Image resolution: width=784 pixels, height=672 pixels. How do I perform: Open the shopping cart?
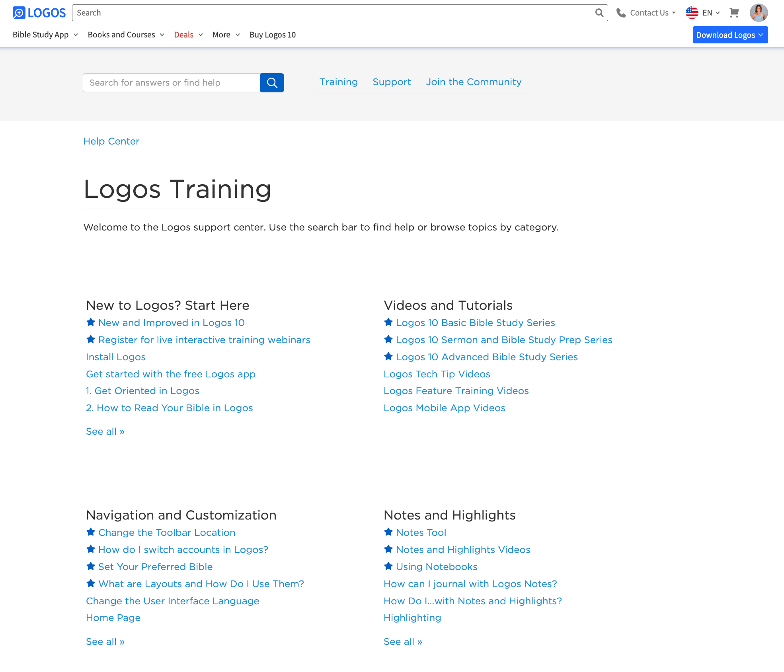[734, 13]
